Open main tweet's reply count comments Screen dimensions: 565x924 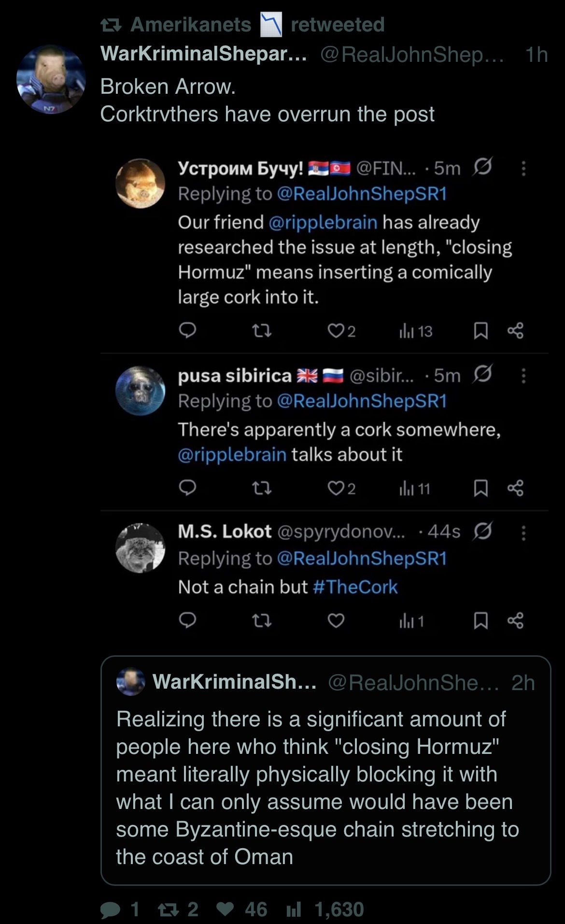tap(111, 910)
